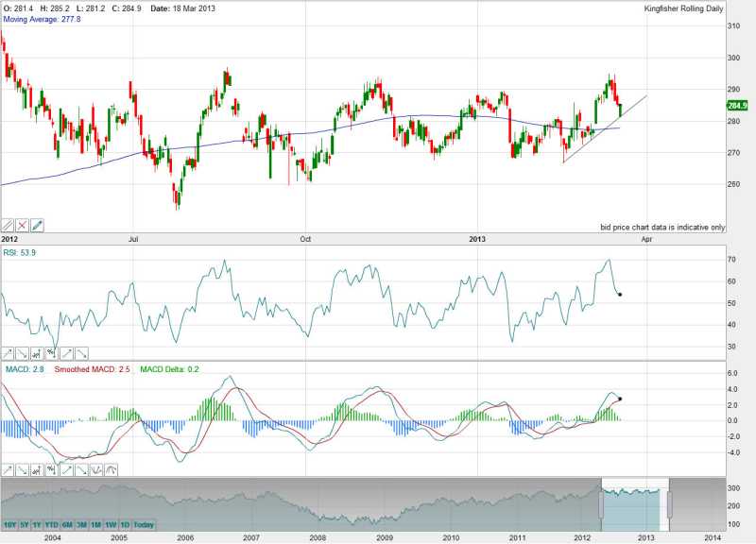This screenshot has height=544, width=756.
Task: Click the Kingfisher Rolling Daily title
Action: [x=683, y=8]
